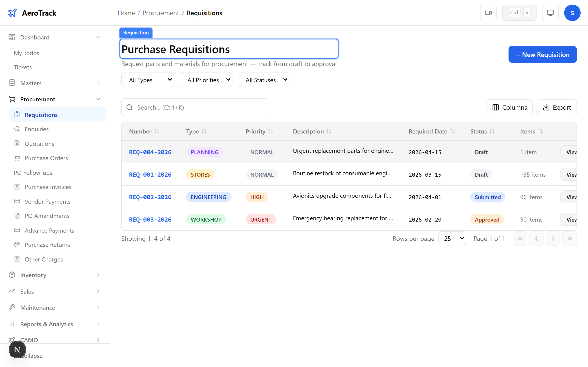Click the New Requisition button
588x367 pixels.
(x=542, y=54)
